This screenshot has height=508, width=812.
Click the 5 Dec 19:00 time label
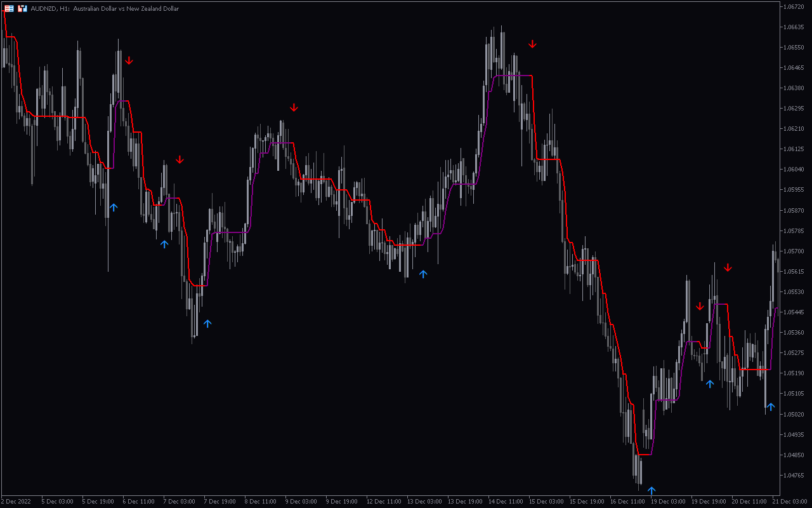point(98,501)
